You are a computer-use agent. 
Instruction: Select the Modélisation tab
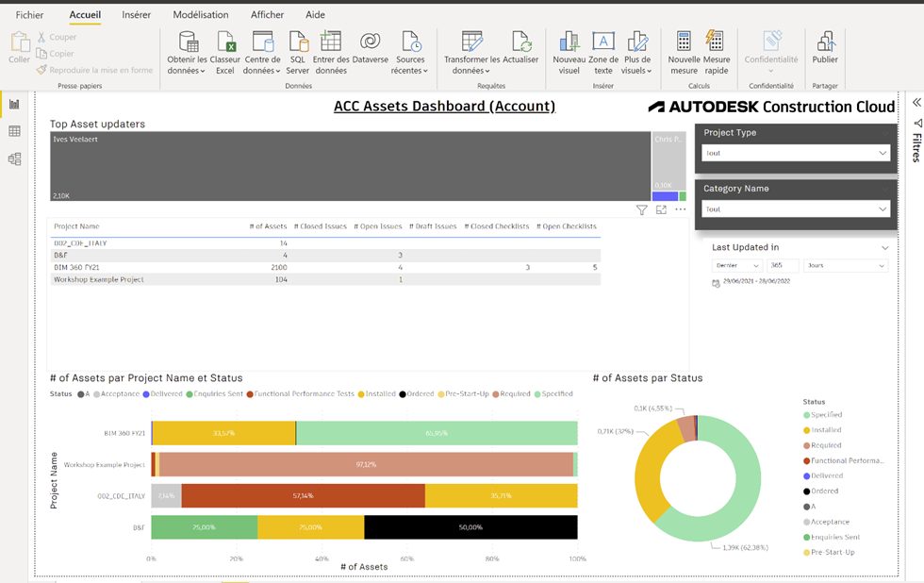[200, 15]
